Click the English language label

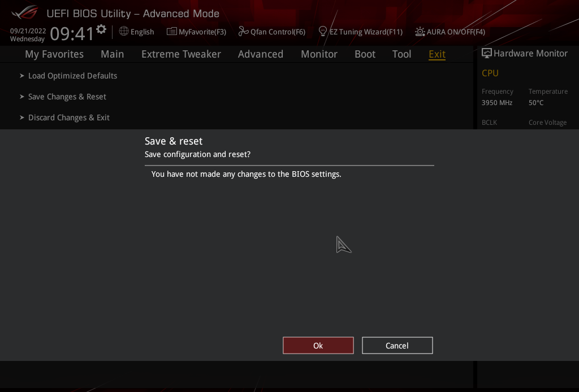142,32
